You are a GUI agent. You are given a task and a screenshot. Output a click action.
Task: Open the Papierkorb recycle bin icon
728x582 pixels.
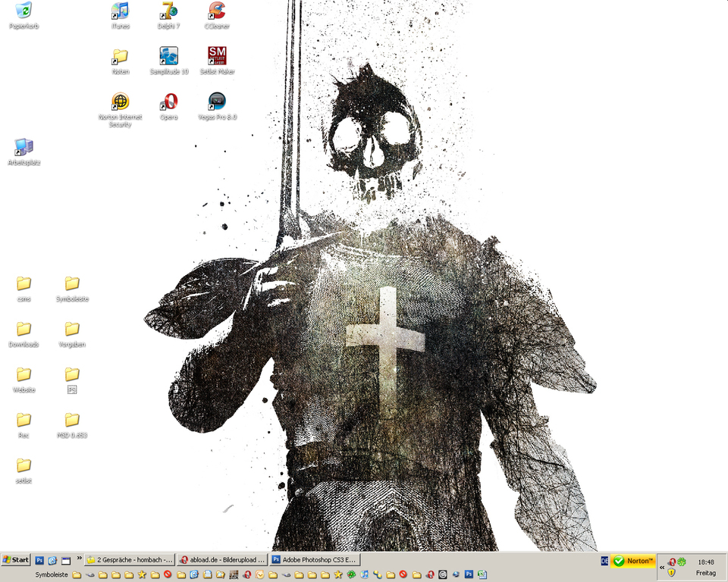point(24,15)
